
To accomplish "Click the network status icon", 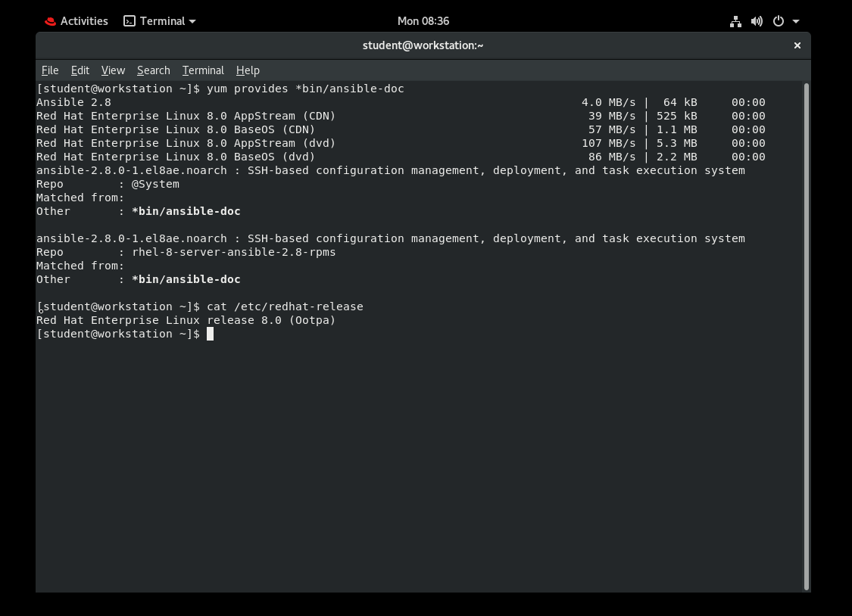I will click(735, 20).
